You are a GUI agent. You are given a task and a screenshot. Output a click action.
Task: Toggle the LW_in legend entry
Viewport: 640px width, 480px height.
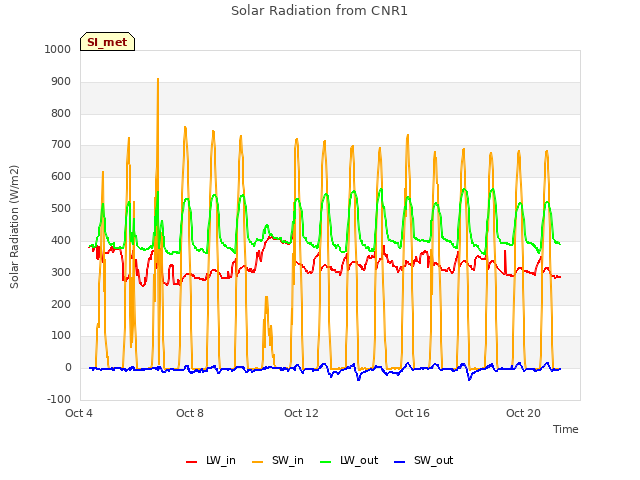(211, 460)
